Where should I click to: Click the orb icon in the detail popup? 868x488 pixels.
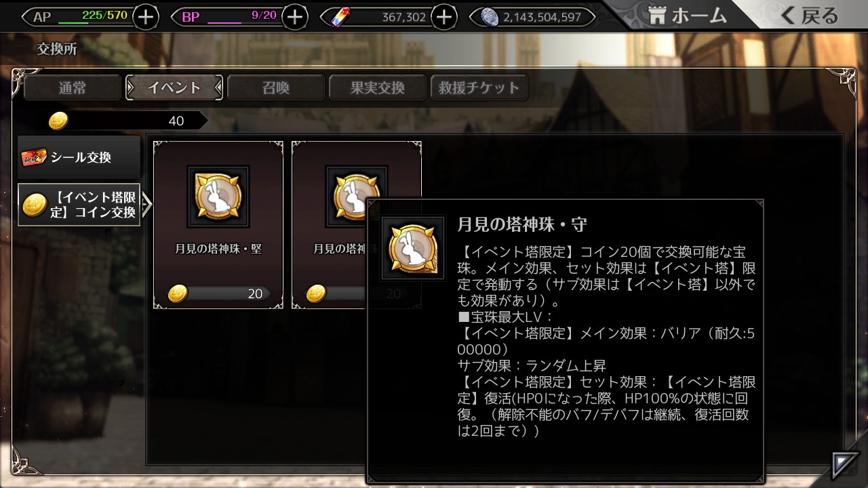click(413, 248)
